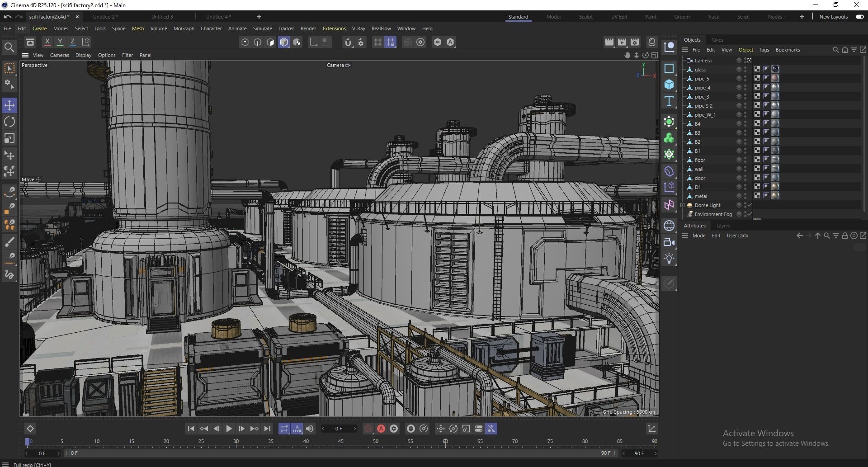Switch to Edges mode icon
Viewport: 868px width, 467px height.
point(258,42)
